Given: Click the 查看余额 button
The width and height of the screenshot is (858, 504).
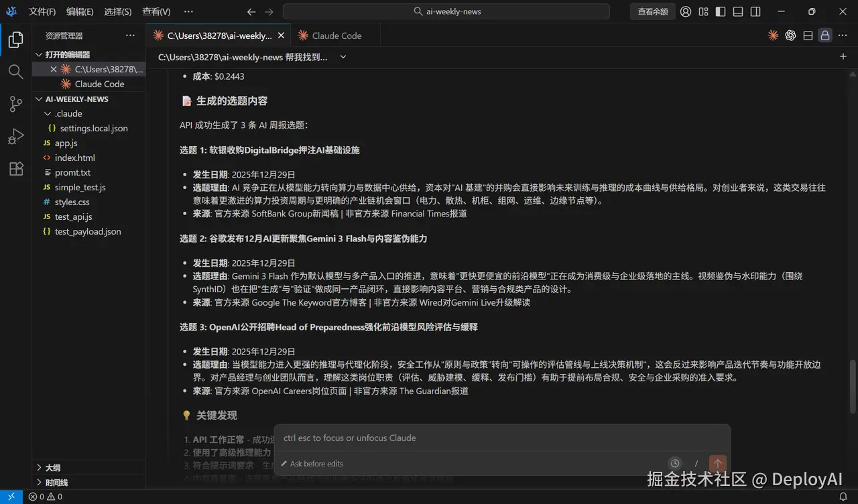Looking at the screenshot, I should tap(652, 11).
